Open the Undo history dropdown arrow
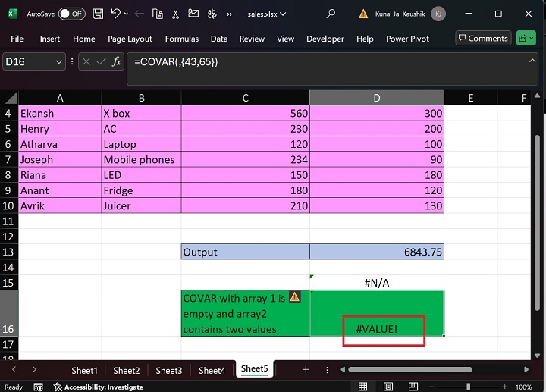 [x=126, y=14]
